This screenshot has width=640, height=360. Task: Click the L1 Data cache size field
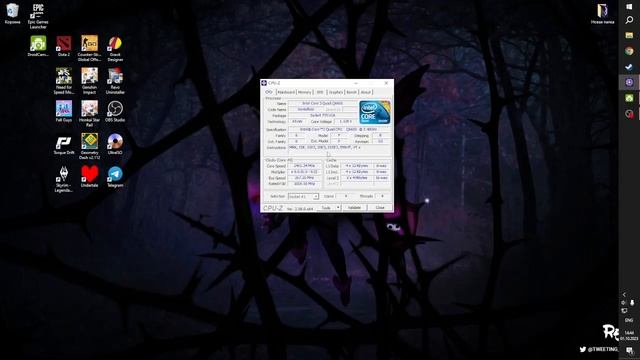[x=356, y=166]
